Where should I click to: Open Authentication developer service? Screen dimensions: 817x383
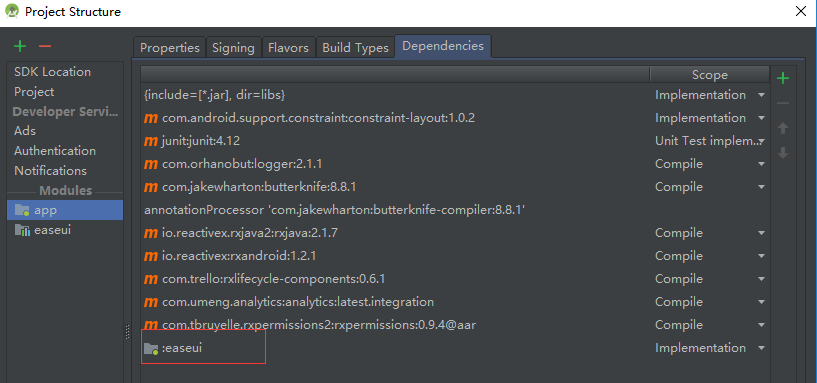tap(55, 151)
